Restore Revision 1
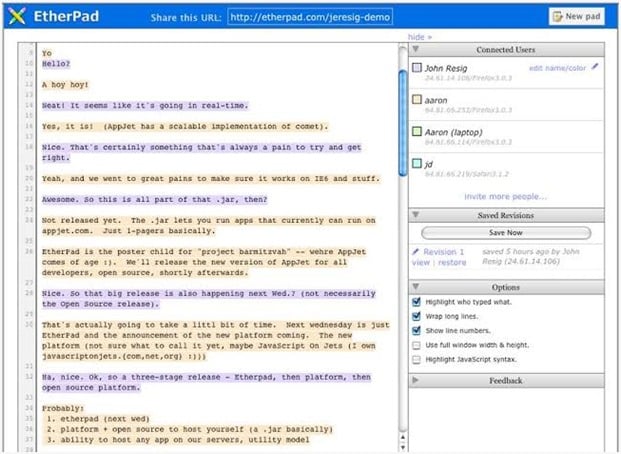621x454 pixels. [452, 262]
